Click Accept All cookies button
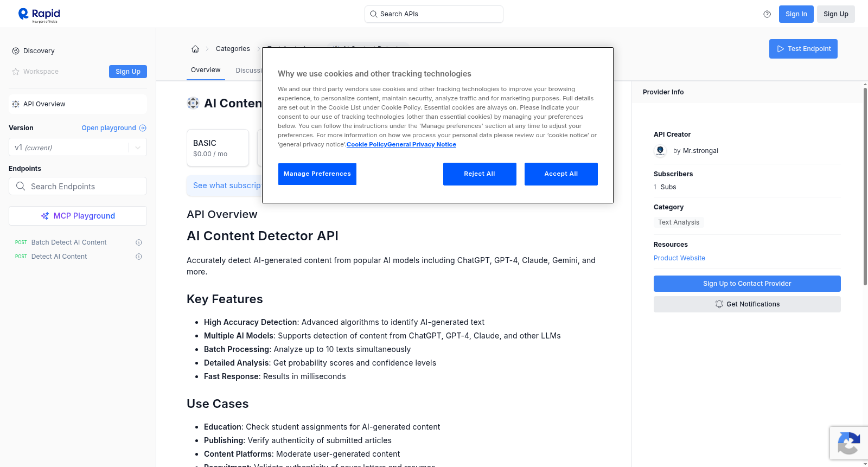The width and height of the screenshot is (868, 467). click(561, 174)
